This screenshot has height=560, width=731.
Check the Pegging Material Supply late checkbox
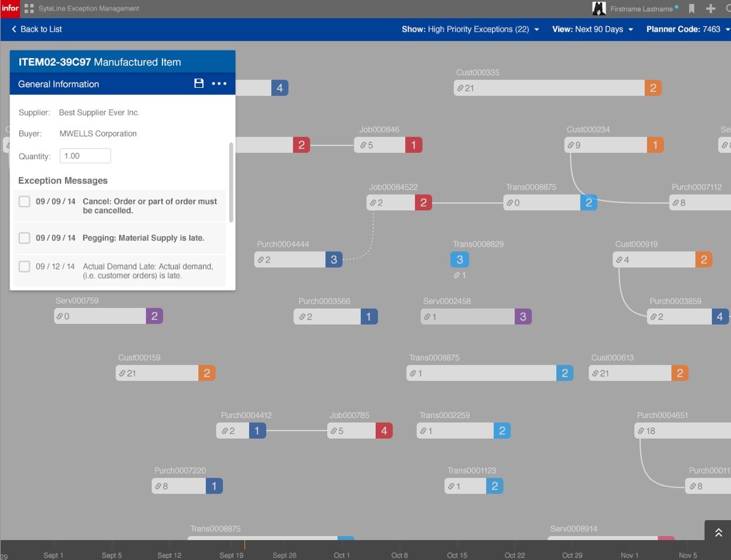25,238
